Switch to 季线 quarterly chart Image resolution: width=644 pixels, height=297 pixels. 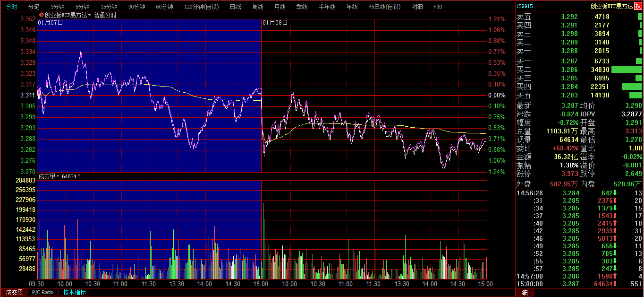(x=302, y=7)
